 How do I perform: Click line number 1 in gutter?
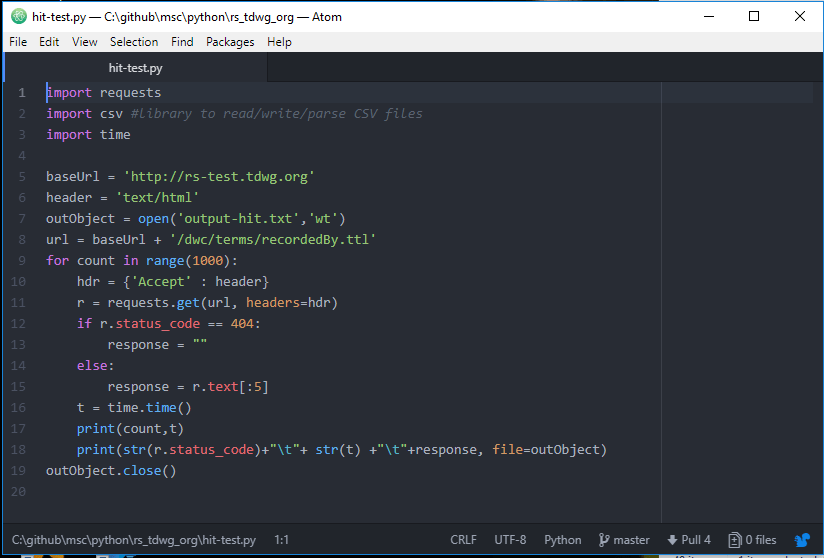22,93
